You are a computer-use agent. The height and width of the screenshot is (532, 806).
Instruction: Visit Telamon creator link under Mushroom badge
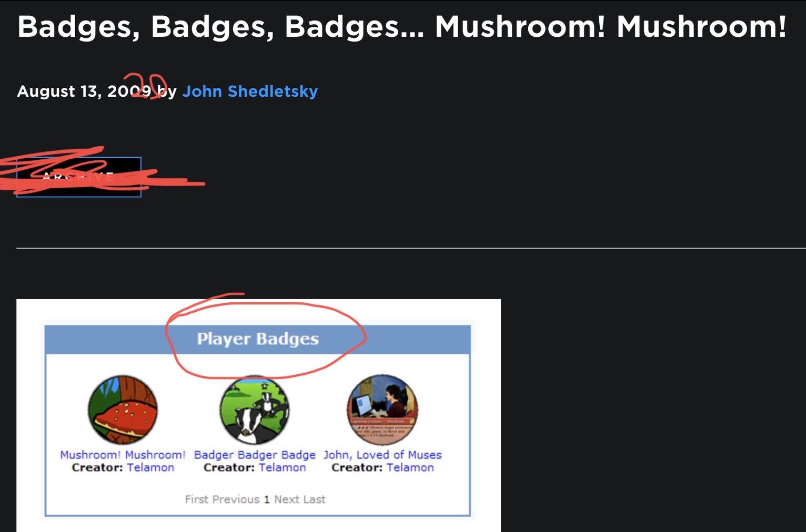pos(150,467)
